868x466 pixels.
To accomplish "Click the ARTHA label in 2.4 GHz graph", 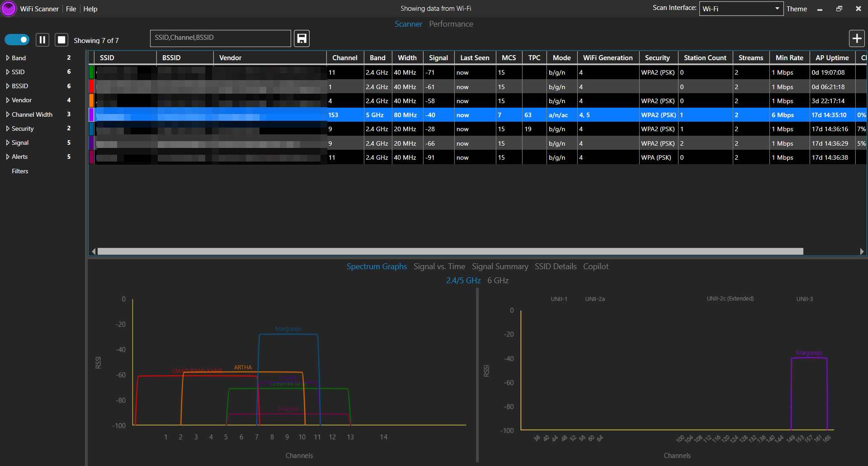I will 243,367.
